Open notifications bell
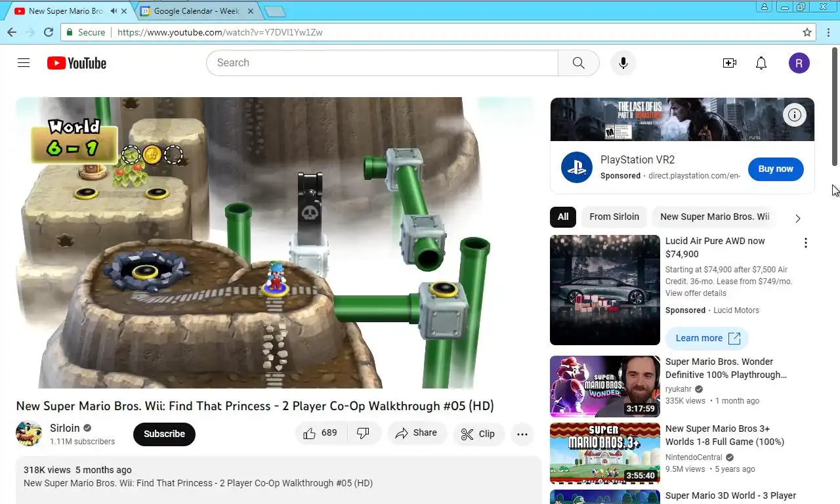 761,63
